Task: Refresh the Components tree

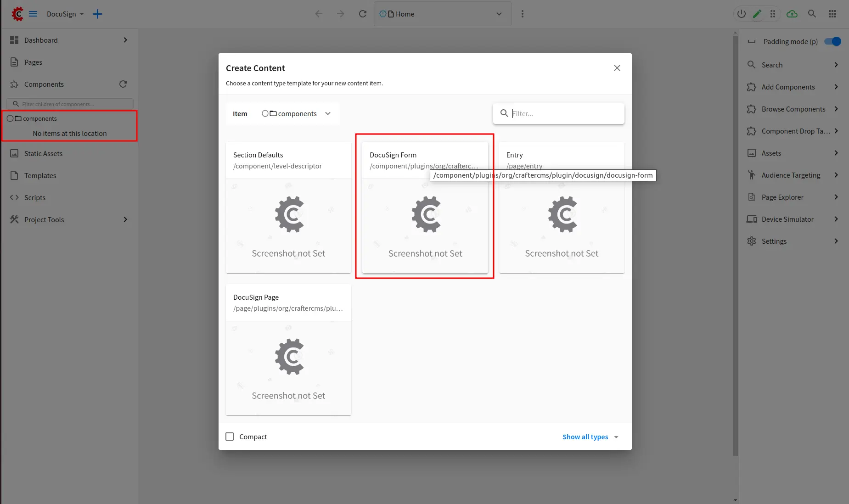Action: pyautogui.click(x=123, y=84)
